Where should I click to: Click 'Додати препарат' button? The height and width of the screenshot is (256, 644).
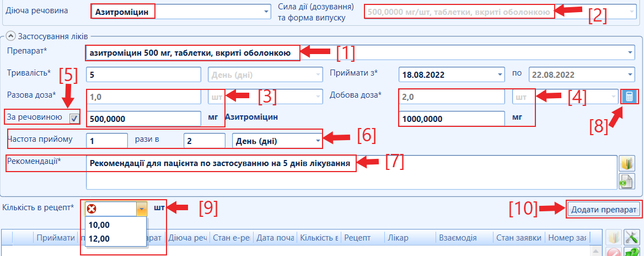[604, 209]
